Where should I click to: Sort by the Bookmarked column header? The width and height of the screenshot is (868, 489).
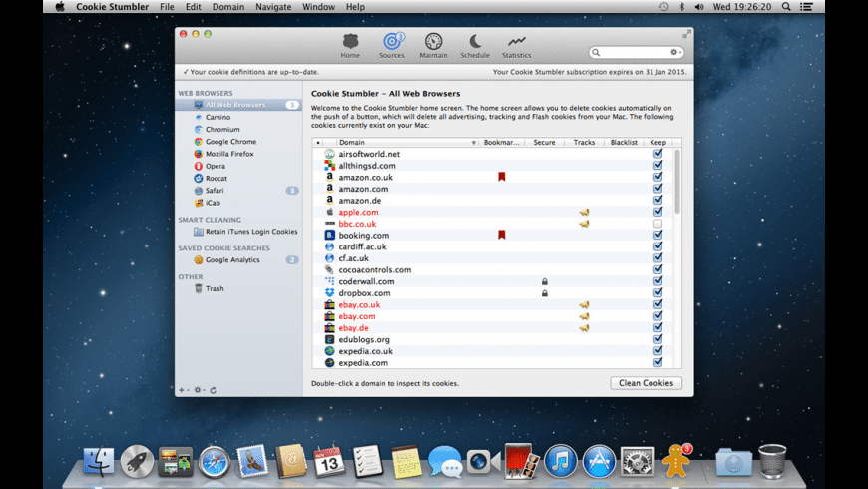tap(501, 143)
